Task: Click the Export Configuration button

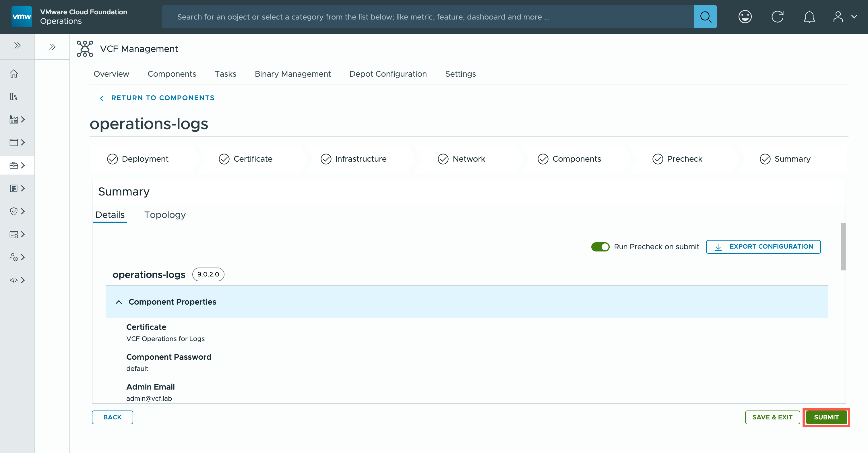Action: pyautogui.click(x=763, y=247)
